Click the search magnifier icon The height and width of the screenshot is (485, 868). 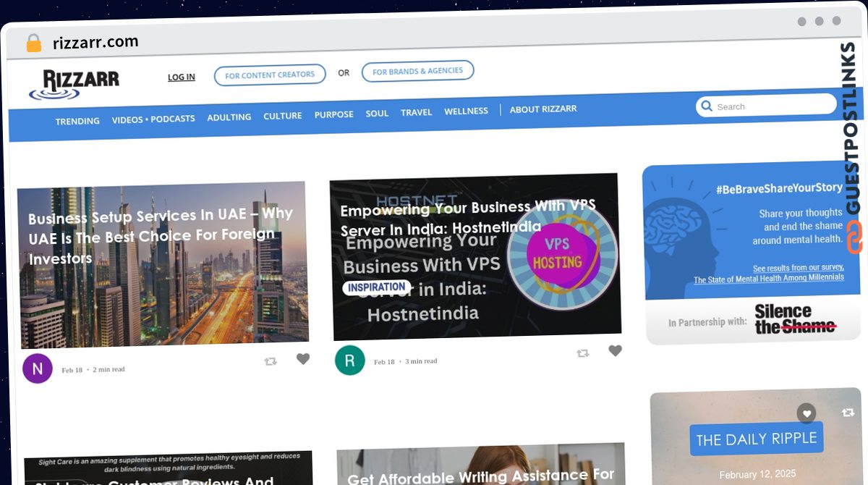(x=707, y=106)
